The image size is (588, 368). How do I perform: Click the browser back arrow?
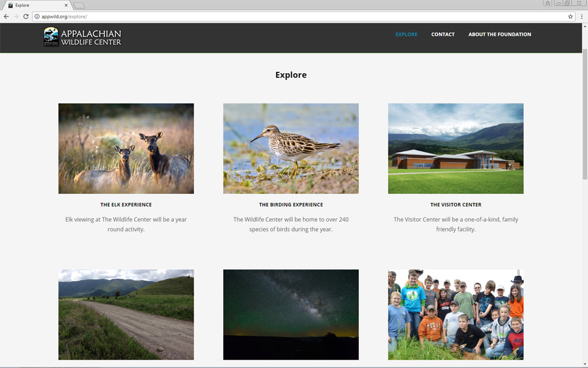pyautogui.click(x=7, y=17)
